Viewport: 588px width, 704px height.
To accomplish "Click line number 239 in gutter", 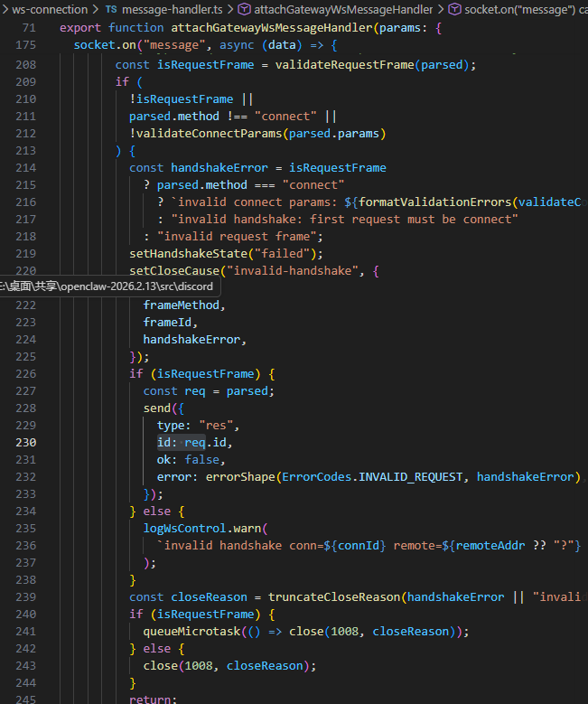I will click(x=25, y=596).
